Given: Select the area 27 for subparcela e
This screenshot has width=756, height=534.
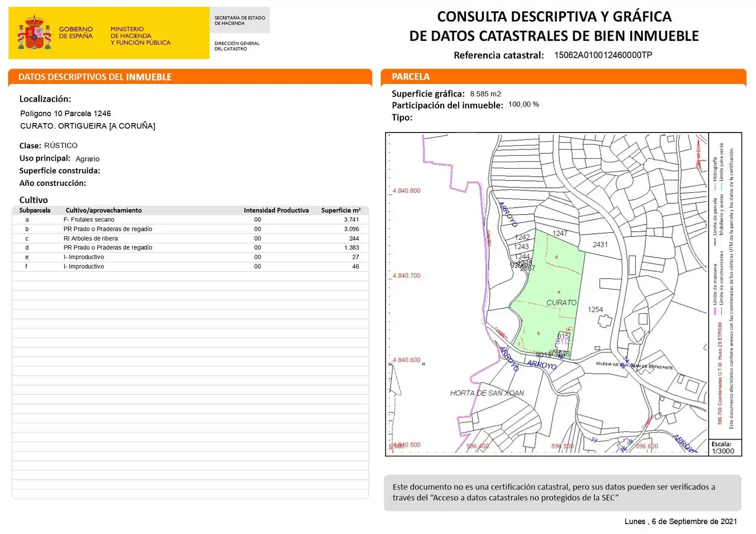Looking at the screenshot, I should pos(356,257).
